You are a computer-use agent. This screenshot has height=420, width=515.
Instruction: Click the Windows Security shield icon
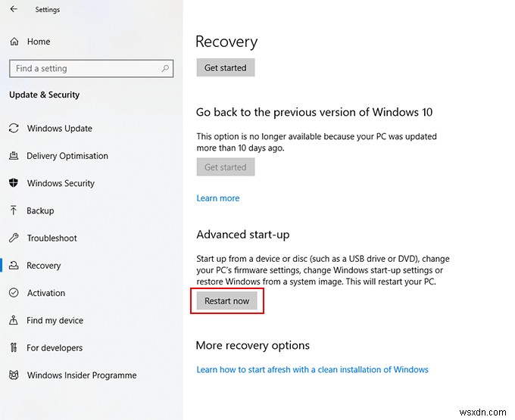(x=14, y=183)
